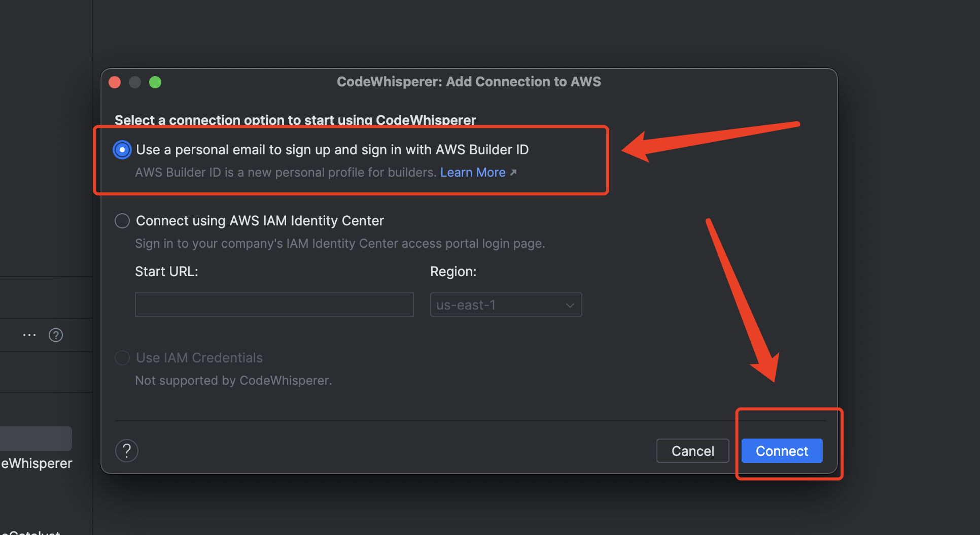Image resolution: width=980 pixels, height=535 pixels.
Task: Open the Region dropdown showing us-east-1
Action: [x=506, y=305]
